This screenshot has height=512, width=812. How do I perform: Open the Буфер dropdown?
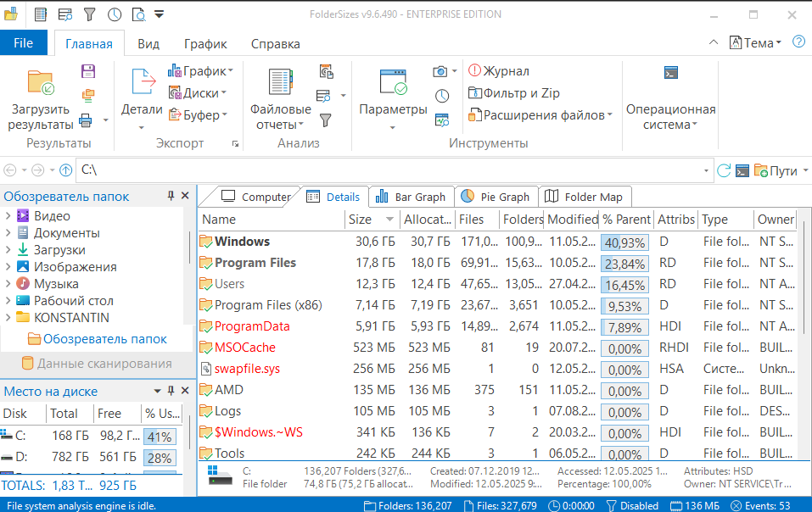click(x=199, y=114)
